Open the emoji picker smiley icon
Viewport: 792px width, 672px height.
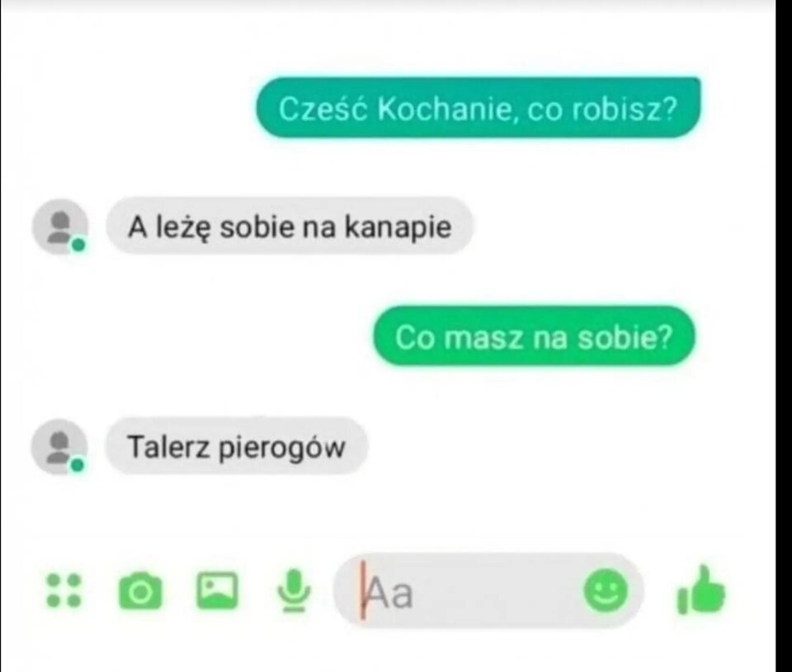(x=606, y=590)
